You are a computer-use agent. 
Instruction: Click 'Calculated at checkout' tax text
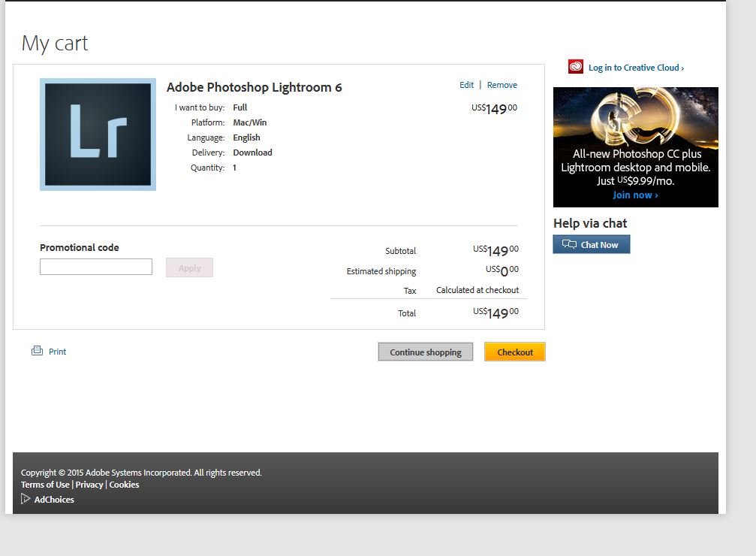(477, 290)
